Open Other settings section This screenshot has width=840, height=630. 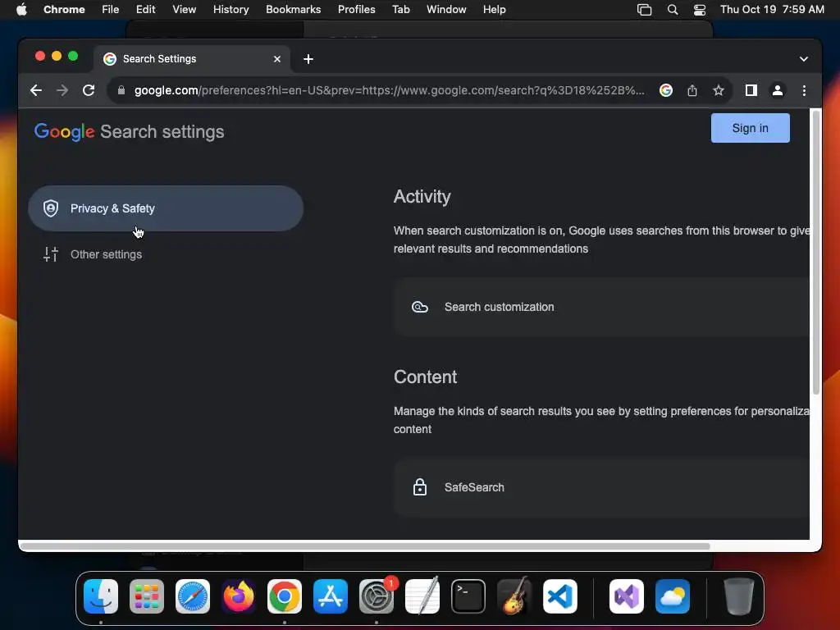click(106, 254)
